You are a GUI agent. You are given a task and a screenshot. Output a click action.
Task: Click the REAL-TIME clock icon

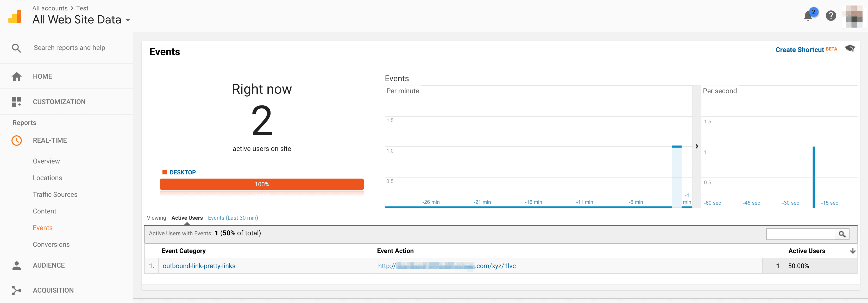pyautogui.click(x=16, y=140)
